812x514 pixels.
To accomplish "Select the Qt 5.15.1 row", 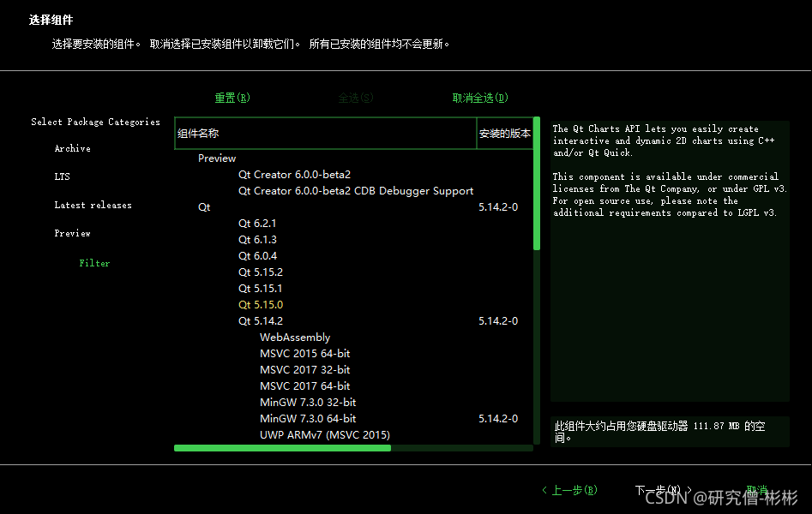I will point(261,289).
